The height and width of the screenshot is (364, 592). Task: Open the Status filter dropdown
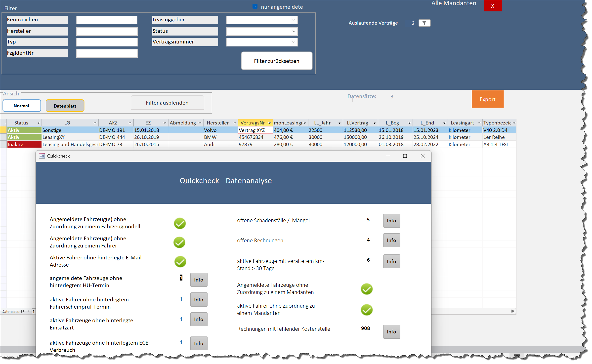coord(294,31)
